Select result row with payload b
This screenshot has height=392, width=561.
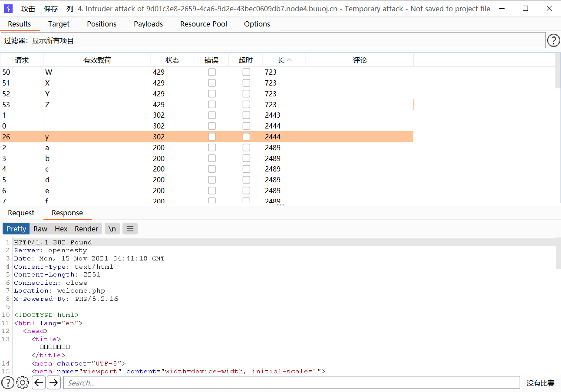coord(207,158)
